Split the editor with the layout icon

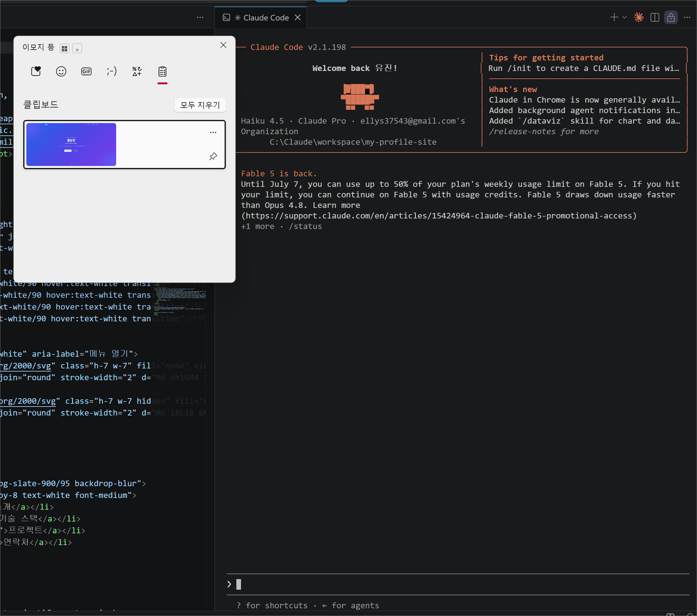coord(655,17)
